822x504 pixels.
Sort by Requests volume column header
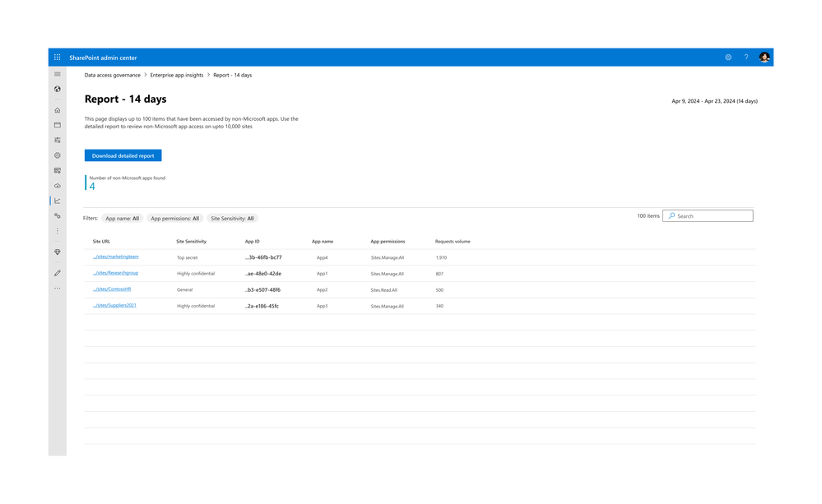453,242
